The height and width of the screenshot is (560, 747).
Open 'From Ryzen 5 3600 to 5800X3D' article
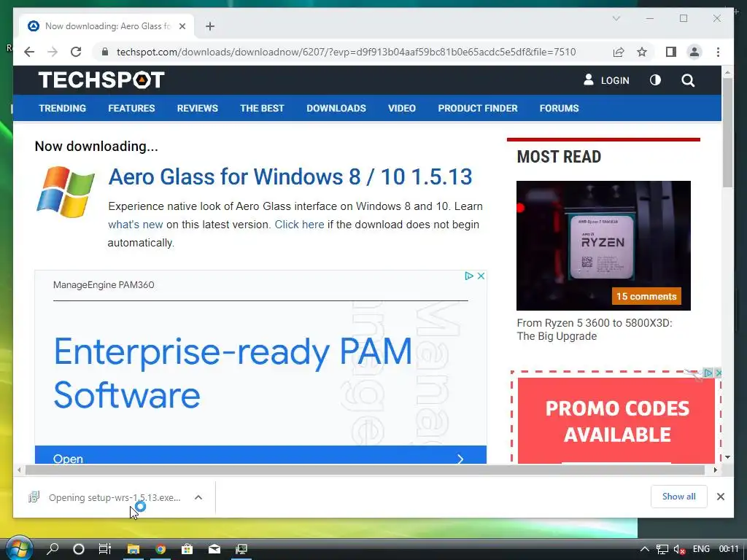[x=595, y=330]
